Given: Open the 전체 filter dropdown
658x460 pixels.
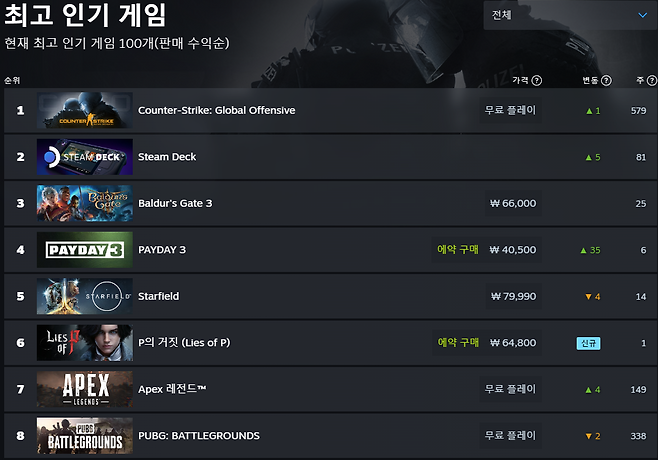Looking at the screenshot, I should coord(570,15).
